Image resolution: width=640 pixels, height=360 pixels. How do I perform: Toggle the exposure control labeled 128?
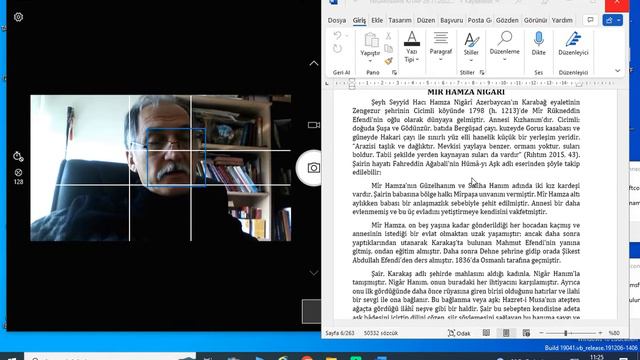coord(18,176)
